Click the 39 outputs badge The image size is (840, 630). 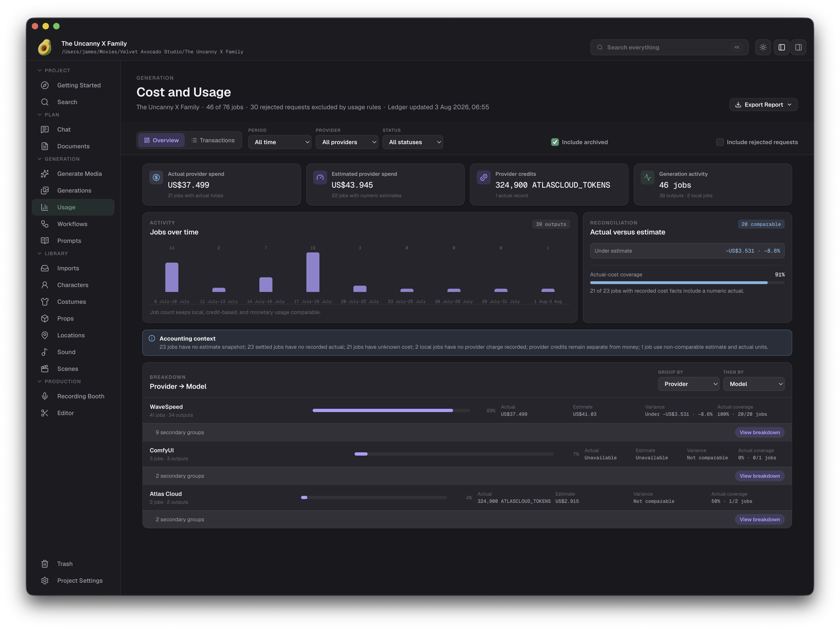551,224
